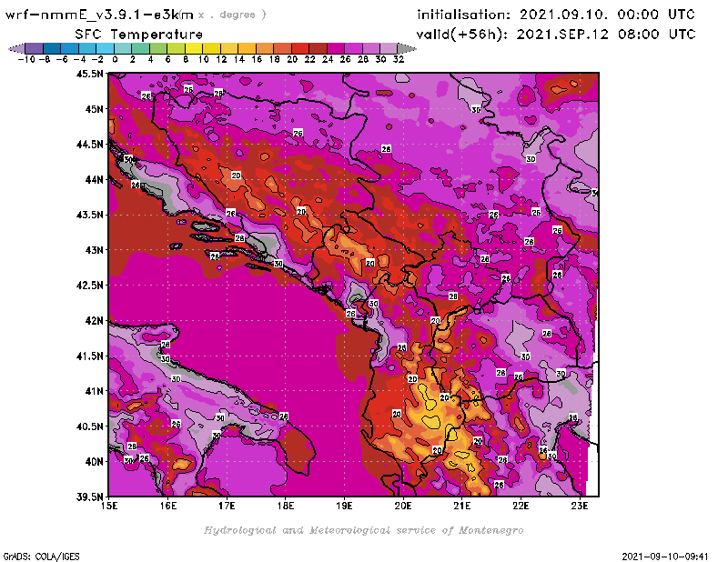The image size is (728, 562).
Task: Click the '41N' latitude label
Action: point(94,391)
